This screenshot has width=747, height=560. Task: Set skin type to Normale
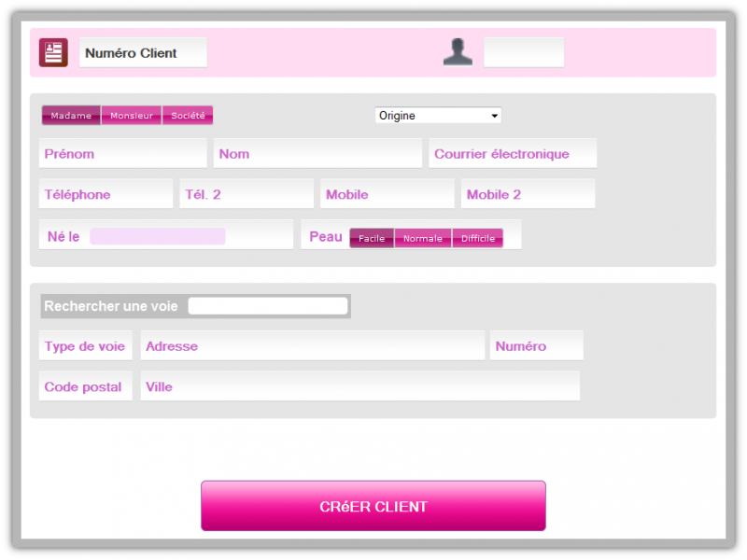[423, 238]
